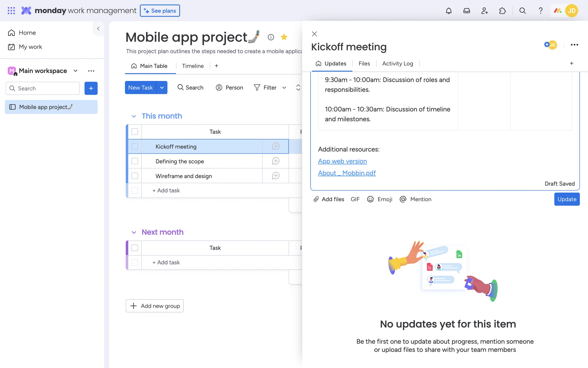Open the New Task dropdown arrow
The width and height of the screenshot is (588, 368).
click(x=162, y=88)
